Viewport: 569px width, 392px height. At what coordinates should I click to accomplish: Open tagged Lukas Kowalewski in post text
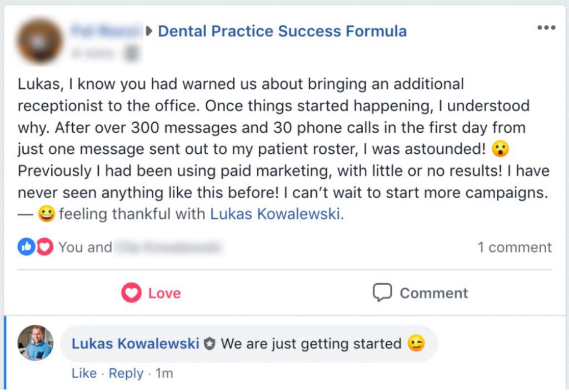274,214
